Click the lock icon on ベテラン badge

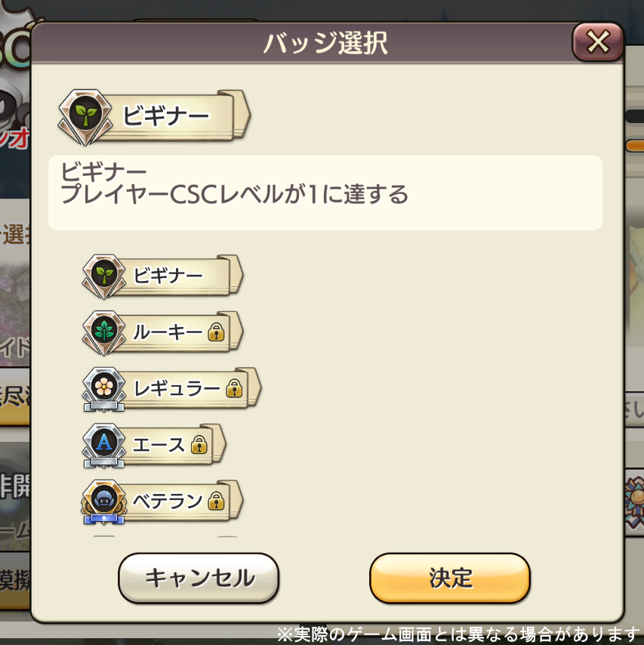pos(216,501)
